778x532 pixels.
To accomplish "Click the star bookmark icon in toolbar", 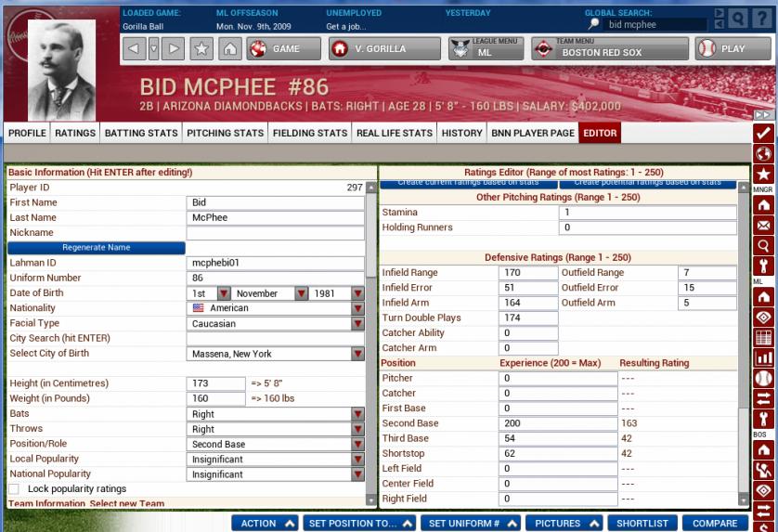I will coord(201,48).
